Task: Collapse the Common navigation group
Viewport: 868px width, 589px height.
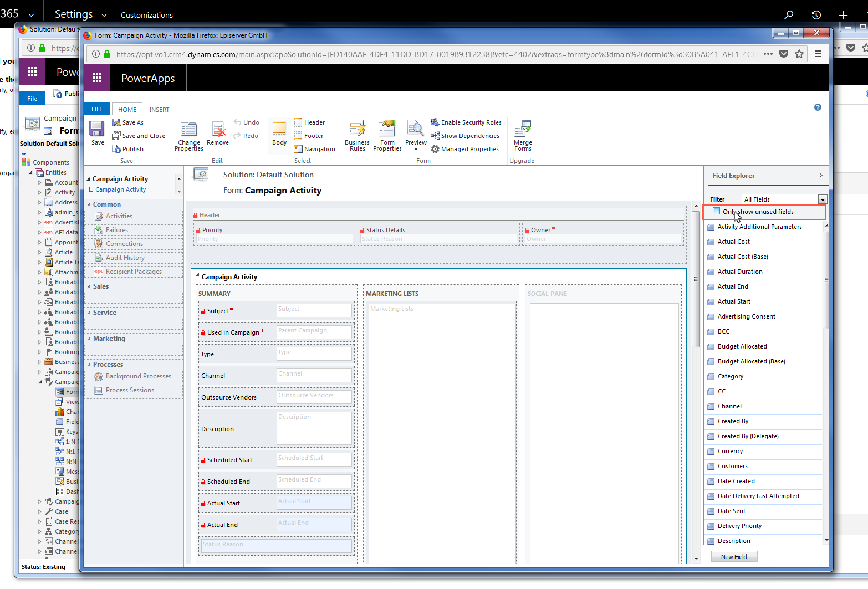Action: click(89, 204)
